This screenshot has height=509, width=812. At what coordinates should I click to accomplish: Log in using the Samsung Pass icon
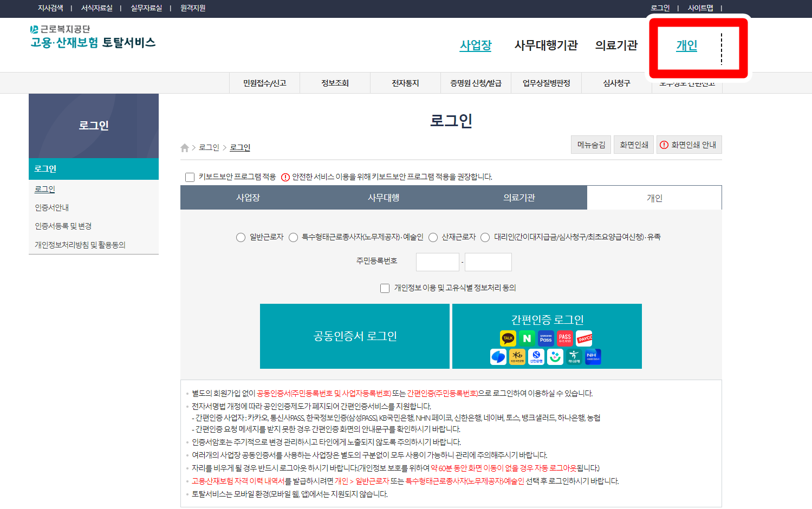pos(546,338)
